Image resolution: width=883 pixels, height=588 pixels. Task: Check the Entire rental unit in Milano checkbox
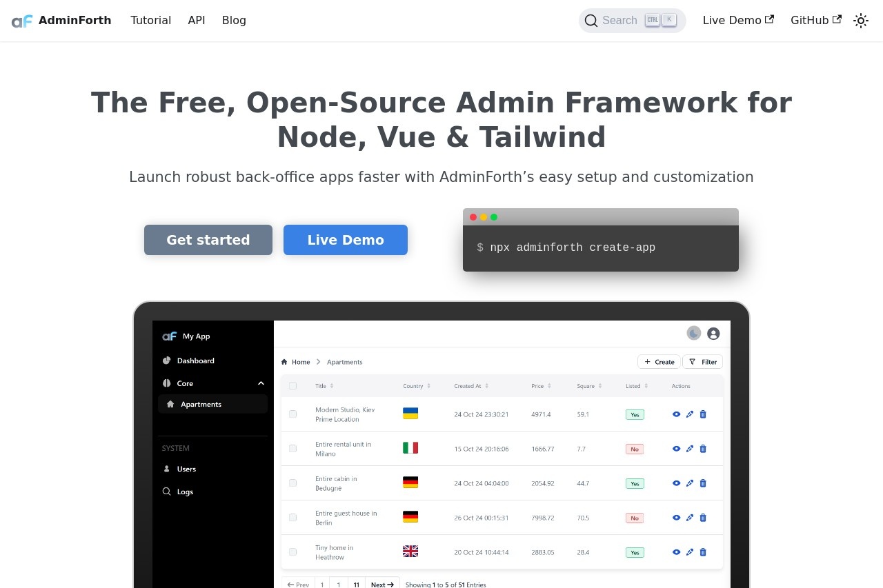tap(293, 449)
